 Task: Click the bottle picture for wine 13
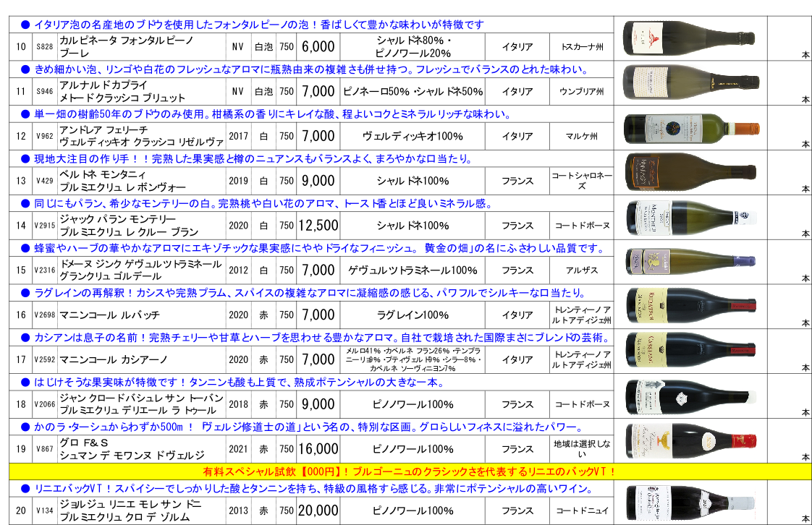(x=690, y=171)
